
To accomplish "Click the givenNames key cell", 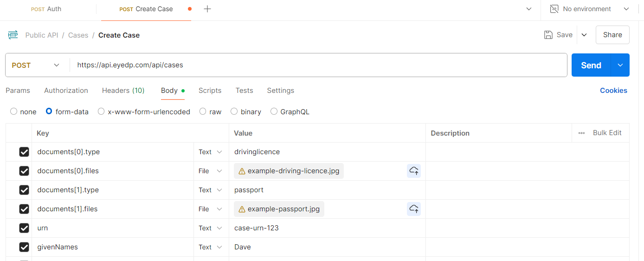I will click(113, 247).
